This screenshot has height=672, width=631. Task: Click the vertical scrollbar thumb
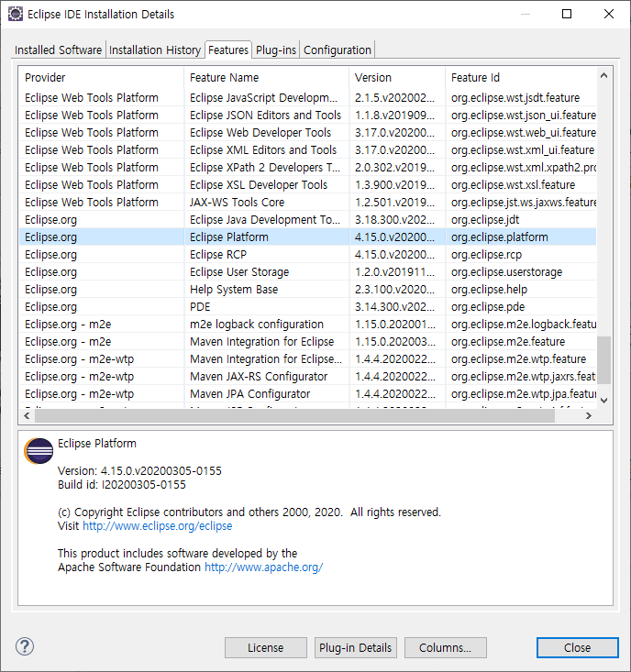point(604,360)
